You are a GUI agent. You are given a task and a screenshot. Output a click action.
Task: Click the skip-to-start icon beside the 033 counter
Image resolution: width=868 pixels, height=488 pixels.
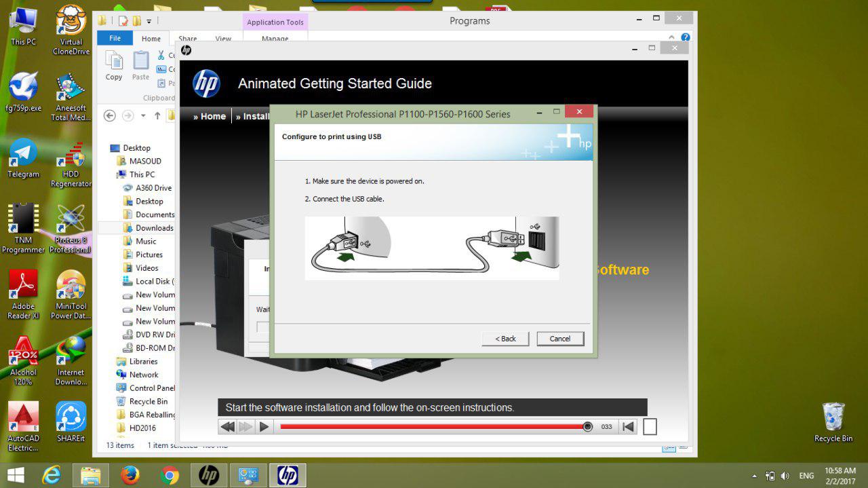point(629,427)
